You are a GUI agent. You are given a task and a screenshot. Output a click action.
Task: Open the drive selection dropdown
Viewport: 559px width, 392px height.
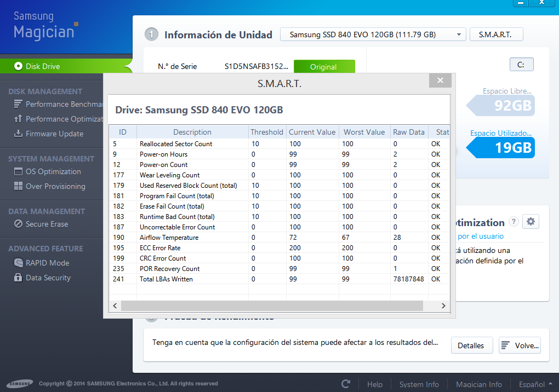tap(373, 34)
